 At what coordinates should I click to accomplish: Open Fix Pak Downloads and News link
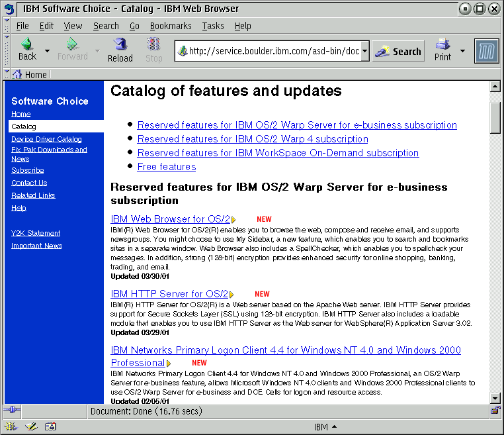tap(49, 154)
